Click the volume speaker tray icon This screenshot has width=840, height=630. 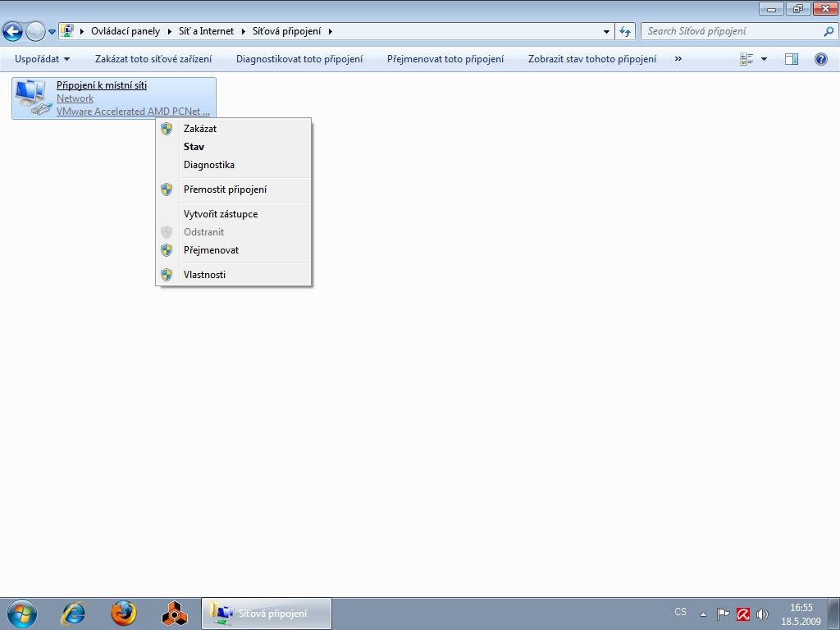[762, 614]
